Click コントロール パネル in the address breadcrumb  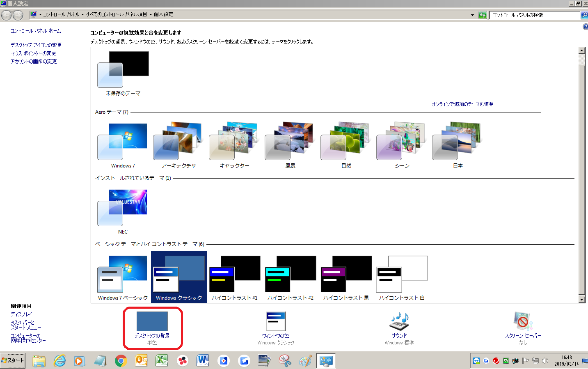pyautogui.click(x=61, y=14)
